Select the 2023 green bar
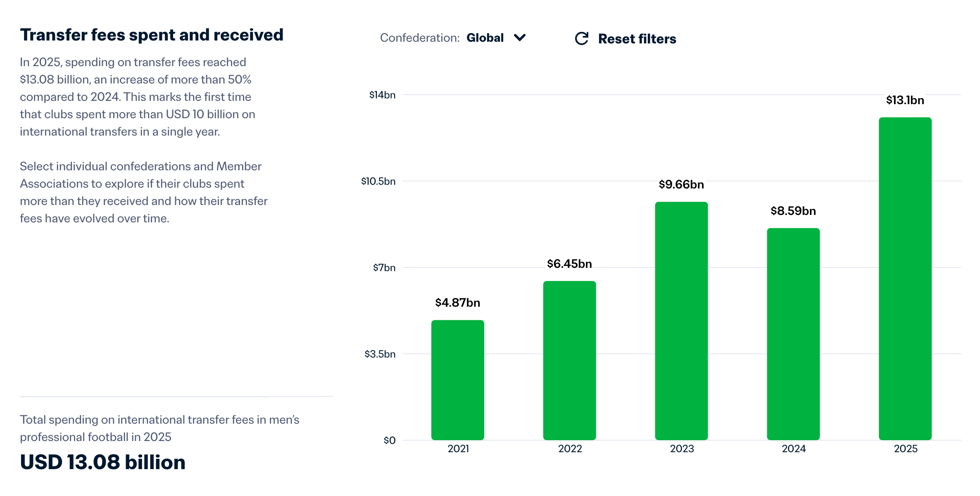This screenshot has width=980, height=496. point(681,320)
